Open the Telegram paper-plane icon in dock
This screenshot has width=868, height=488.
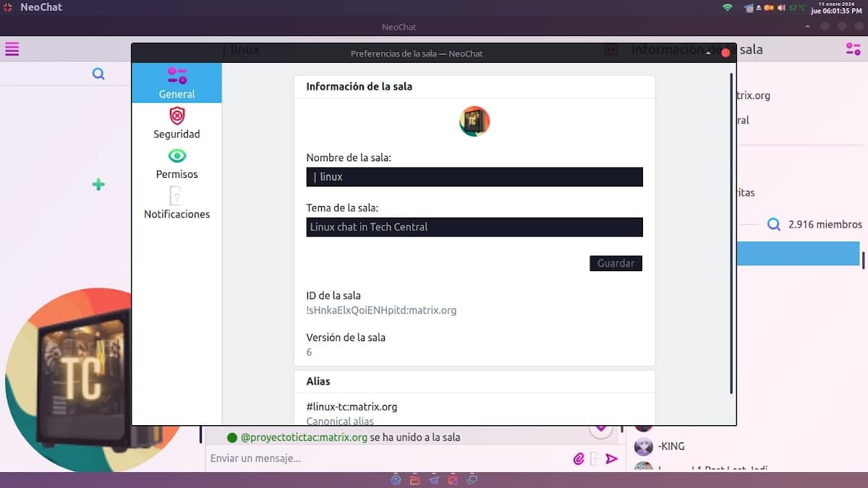(x=434, y=479)
